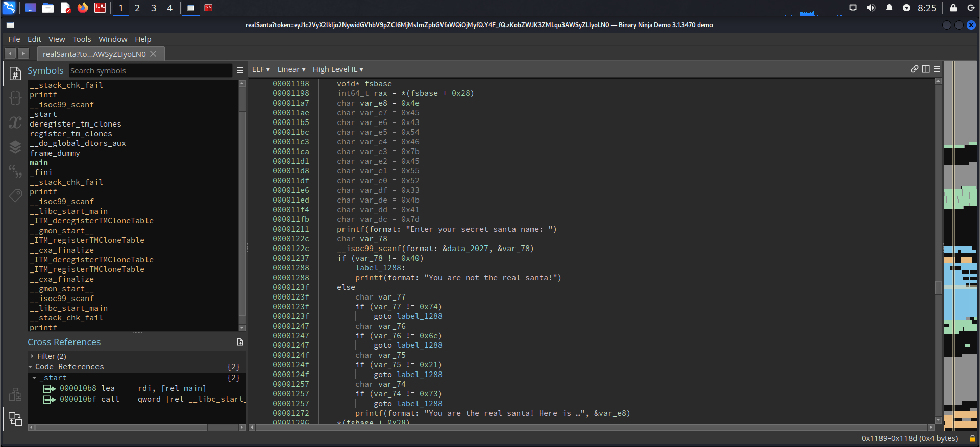Viewport: 980px width, 447px height.
Task: Select deregister_tm_clones symbol
Action: (x=76, y=124)
